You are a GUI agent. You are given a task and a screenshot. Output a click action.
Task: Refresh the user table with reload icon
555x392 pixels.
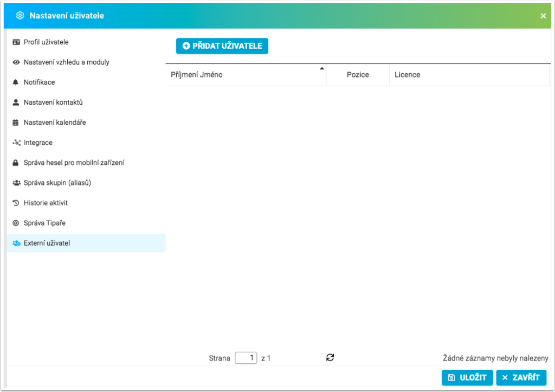pos(330,358)
